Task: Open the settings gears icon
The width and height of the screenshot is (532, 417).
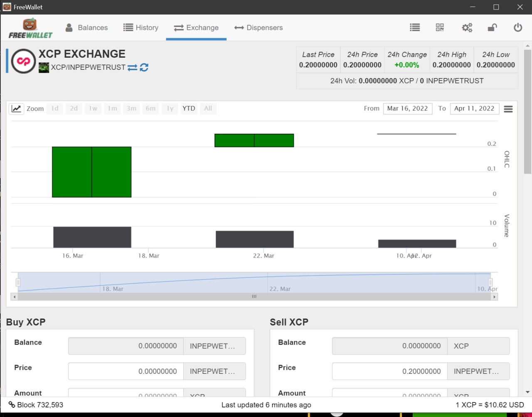Action: point(467,27)
